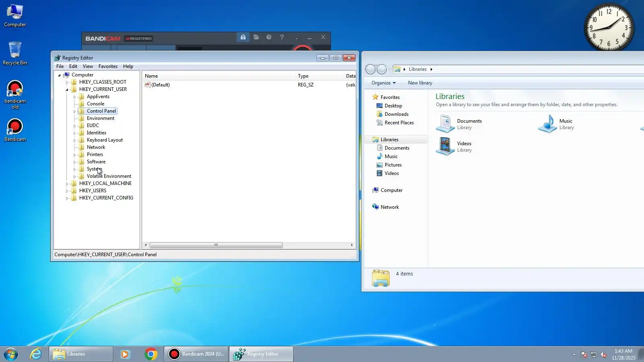Select the Volatile Environment registry key

click(x=109, y=176)
